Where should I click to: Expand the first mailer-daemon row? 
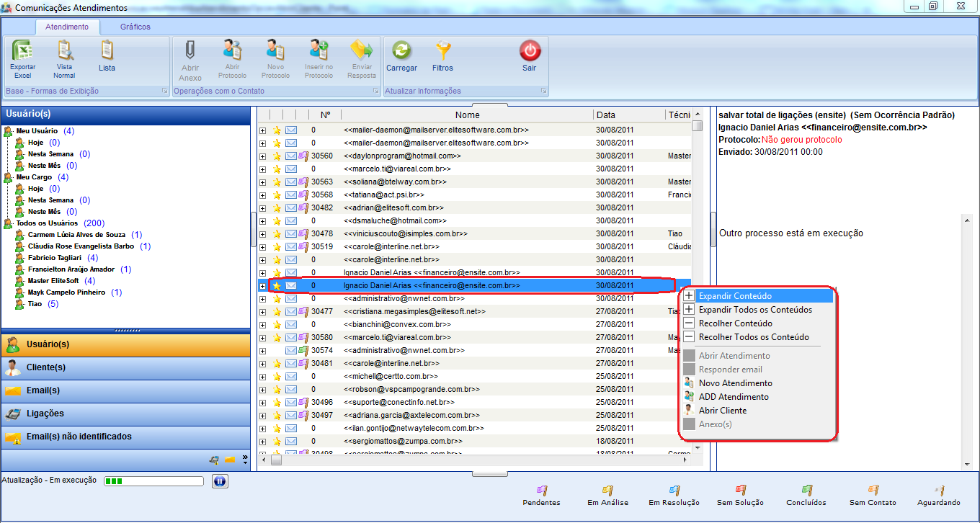coord(262,130)
